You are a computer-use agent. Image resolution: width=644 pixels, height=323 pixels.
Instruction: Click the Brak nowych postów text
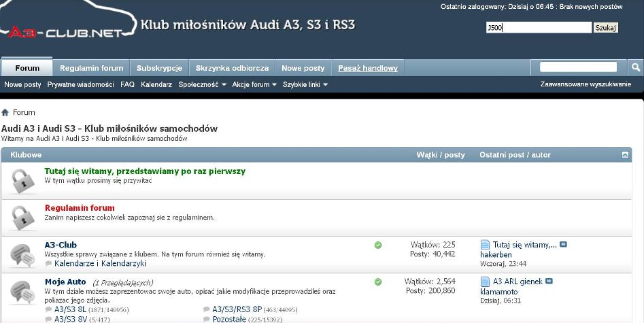coord(591,7)
